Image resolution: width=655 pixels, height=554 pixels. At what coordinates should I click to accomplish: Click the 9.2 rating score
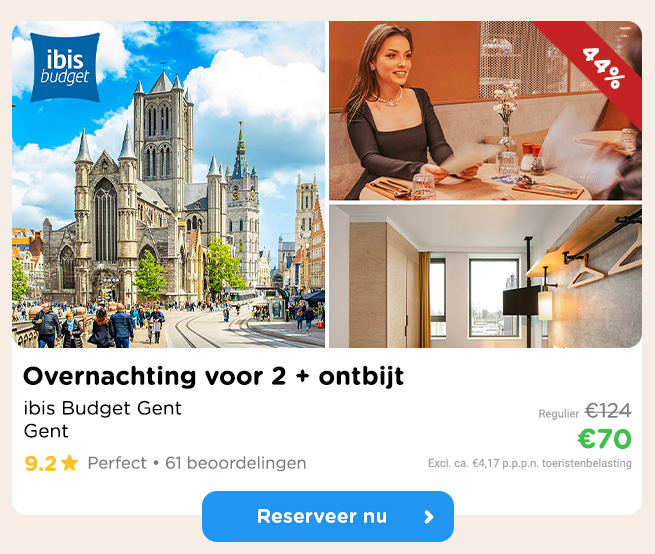click(41, 463)
